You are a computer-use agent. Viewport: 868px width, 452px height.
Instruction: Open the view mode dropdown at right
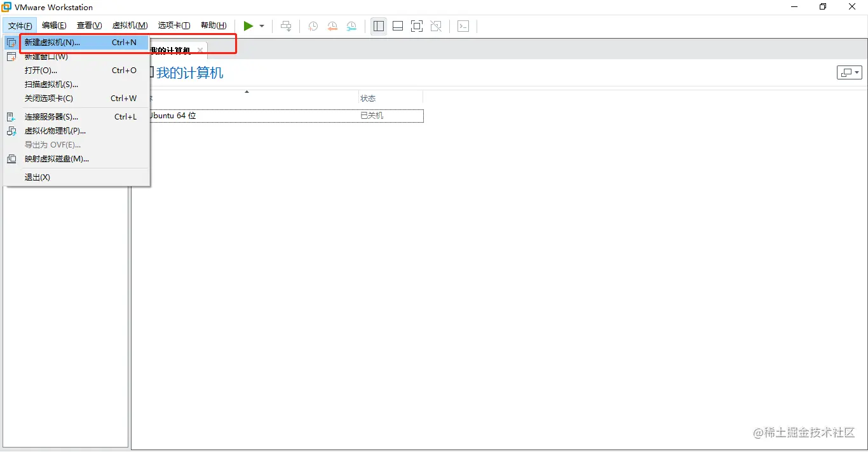(x=850, y=72)
